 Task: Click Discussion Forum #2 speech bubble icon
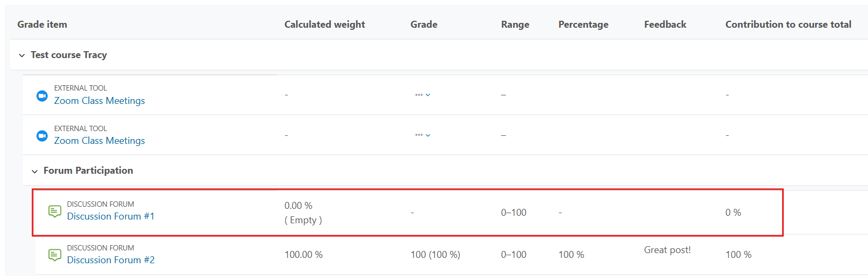pos(55,255)
